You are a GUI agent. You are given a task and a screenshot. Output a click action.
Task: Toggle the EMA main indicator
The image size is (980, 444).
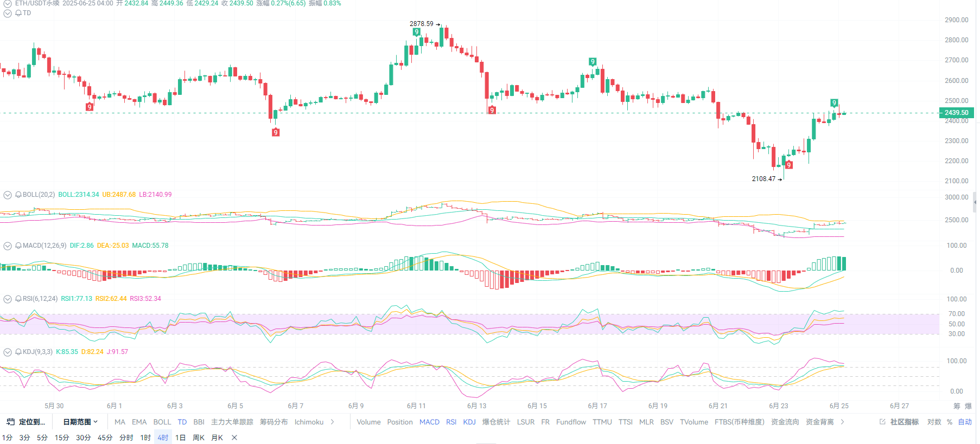pos(139,422)
